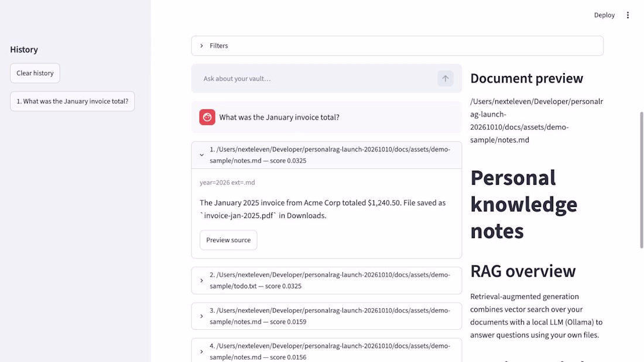Clear the query history

[35, 73]
